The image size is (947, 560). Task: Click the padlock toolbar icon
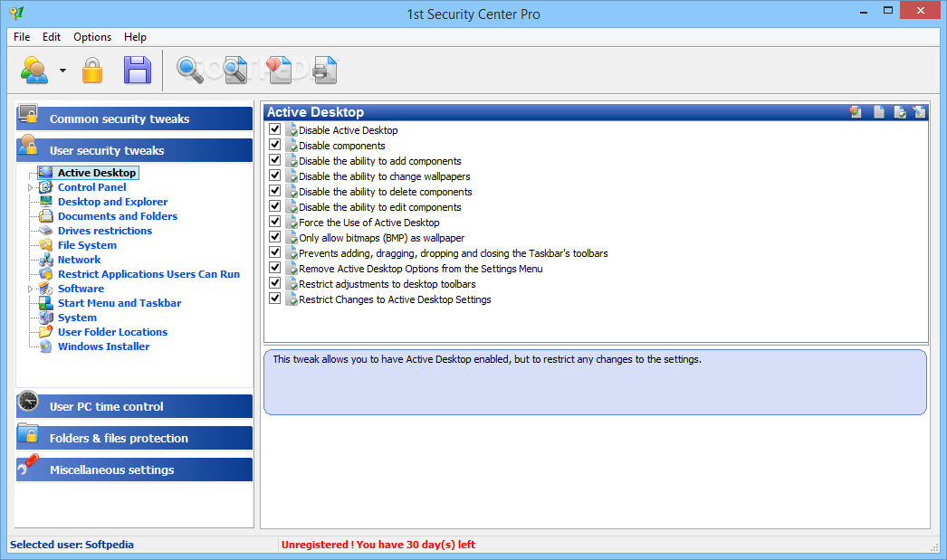(x=92, y=70)
